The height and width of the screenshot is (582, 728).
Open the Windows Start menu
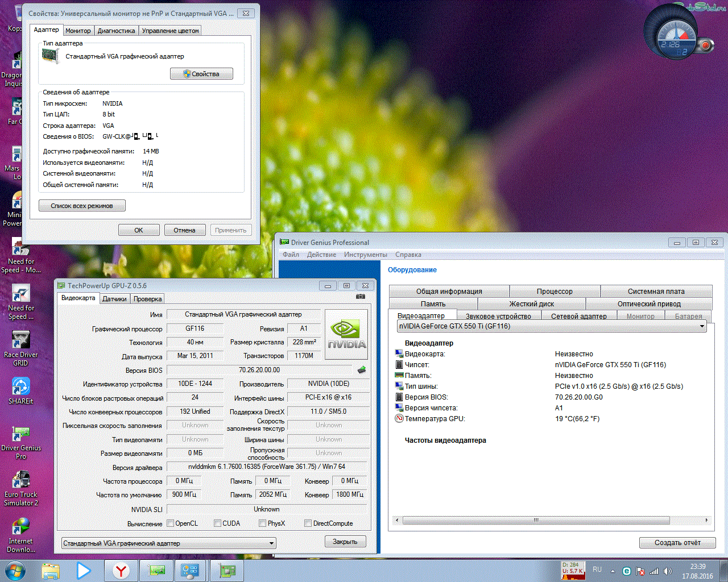15,570
